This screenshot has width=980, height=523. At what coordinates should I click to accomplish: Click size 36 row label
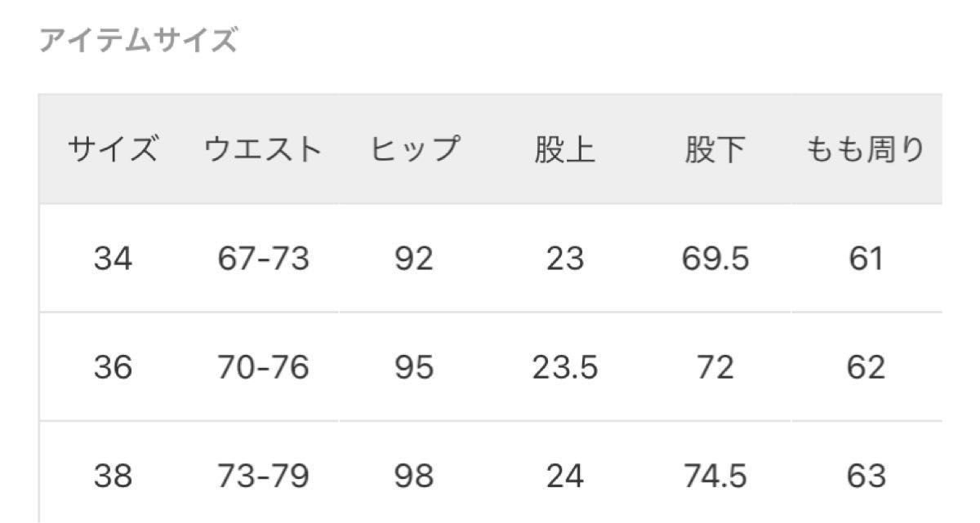point(113,368)
